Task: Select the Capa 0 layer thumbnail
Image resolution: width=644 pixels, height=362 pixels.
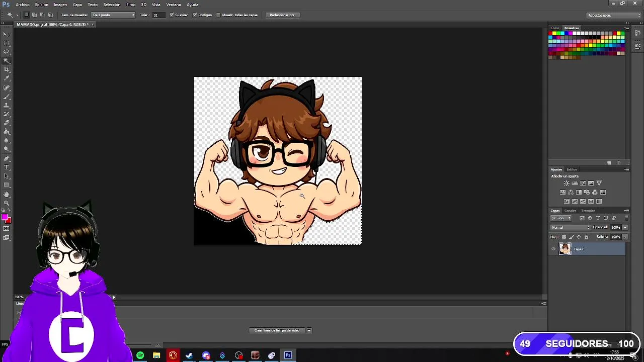Action: pos(565,249)
